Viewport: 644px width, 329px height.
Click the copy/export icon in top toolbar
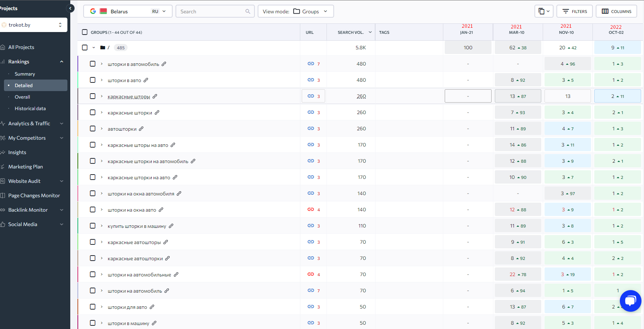543,11
